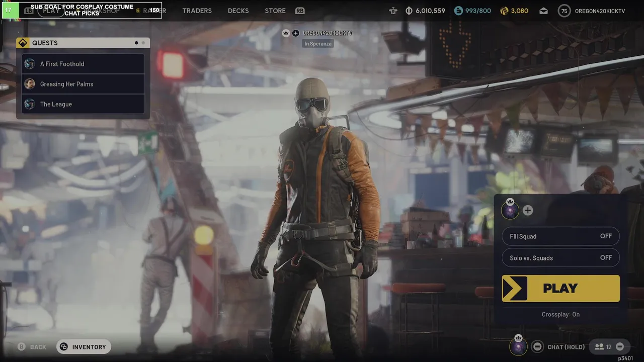
Task: Click the plus icon beside OREGON420KICKTV nameplate
Action: 295,33
